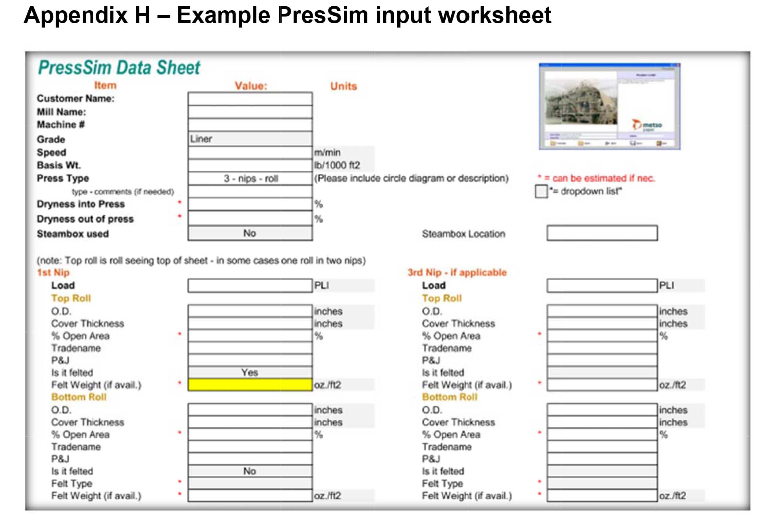Open 1st Nip Bottom Roll felted dropdown showing No
The width and height of the screenshot is (767, 532).
tap(250, 471)
